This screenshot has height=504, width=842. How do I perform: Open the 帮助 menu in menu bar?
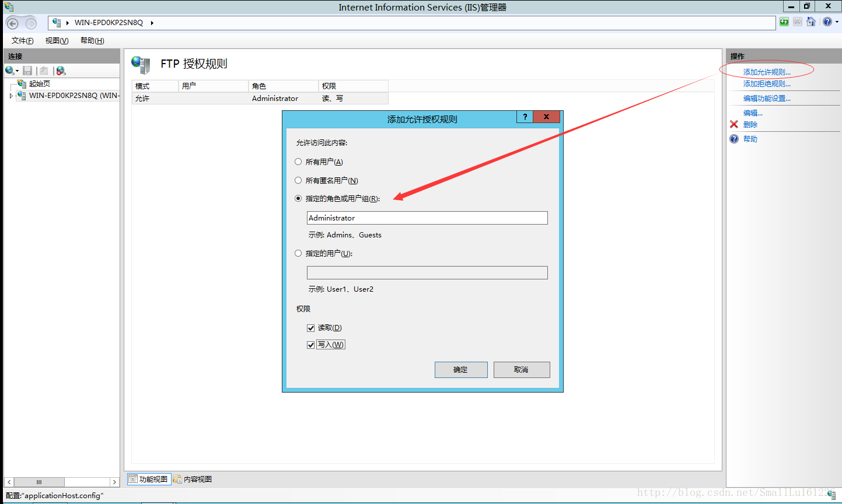point(92,40)
